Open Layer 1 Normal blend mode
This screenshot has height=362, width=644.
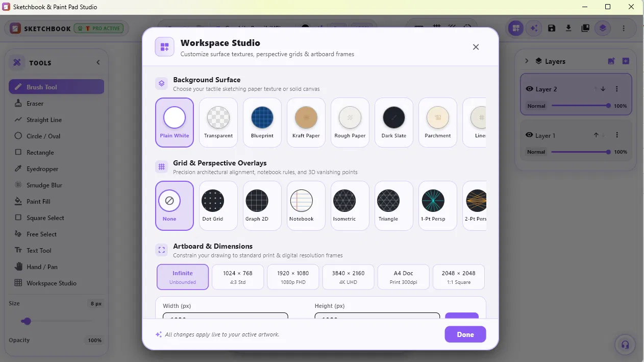(x=536, y=152)
